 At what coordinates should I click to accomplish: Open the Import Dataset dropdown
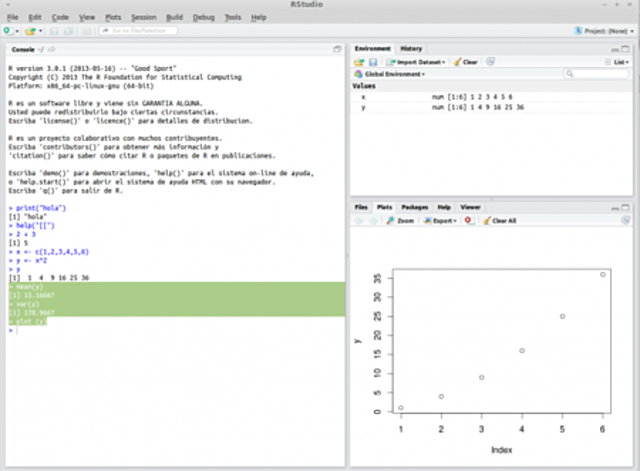(416, 62)
